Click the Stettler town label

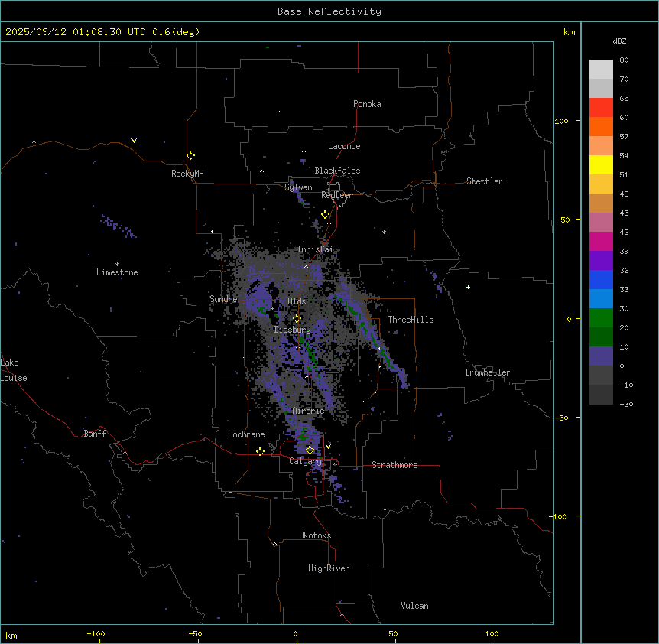tap(485, 181)
